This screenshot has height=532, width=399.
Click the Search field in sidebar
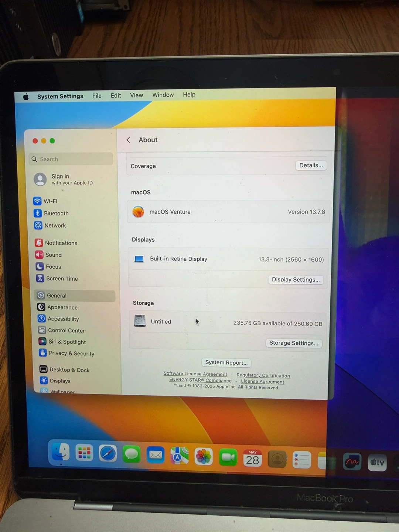[71, 159]
